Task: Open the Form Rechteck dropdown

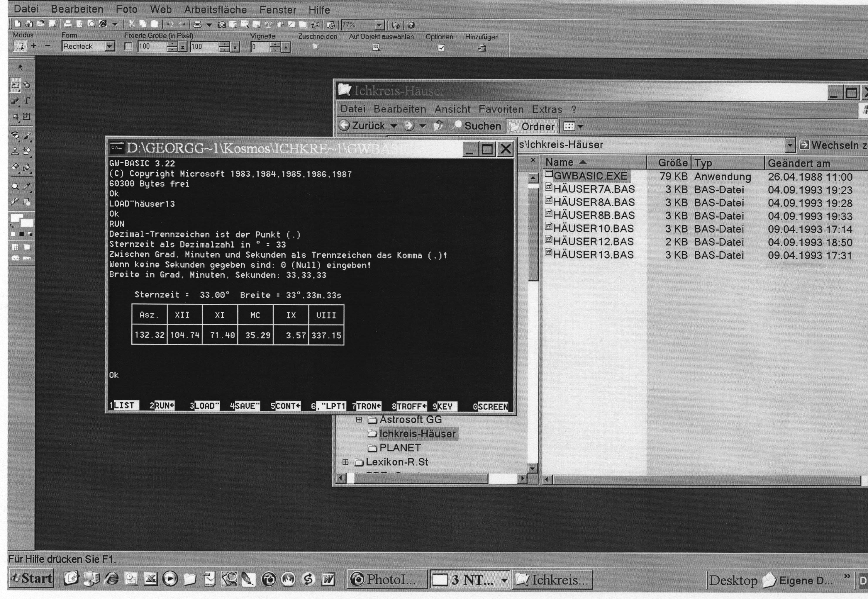Action: coord(109,47)
